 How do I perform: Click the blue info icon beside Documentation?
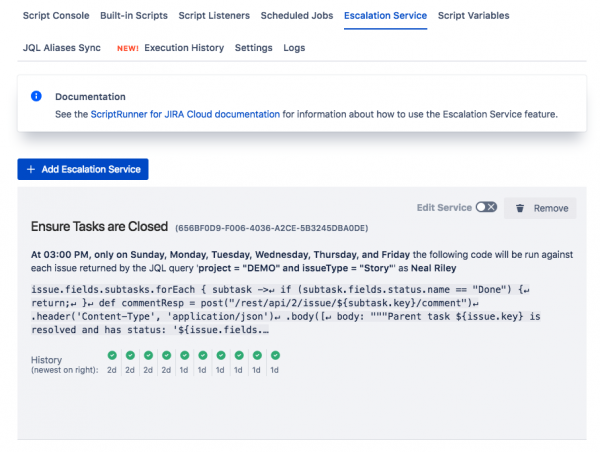pos(36,96)
